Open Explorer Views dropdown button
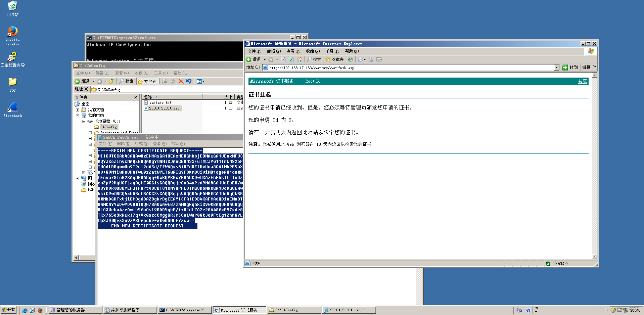The image size is (644, 315). click(x=200, y=81)
